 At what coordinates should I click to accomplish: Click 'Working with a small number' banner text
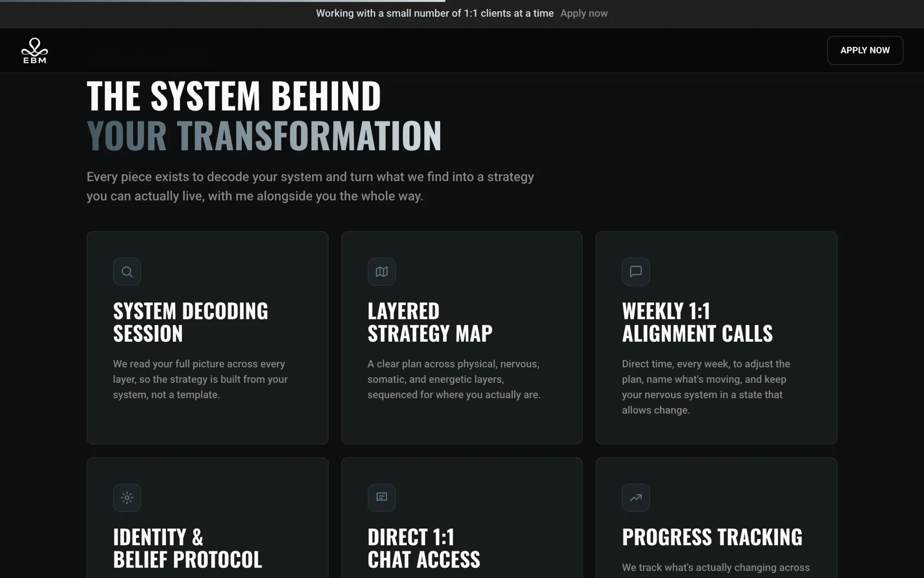[x=435, y=13]
